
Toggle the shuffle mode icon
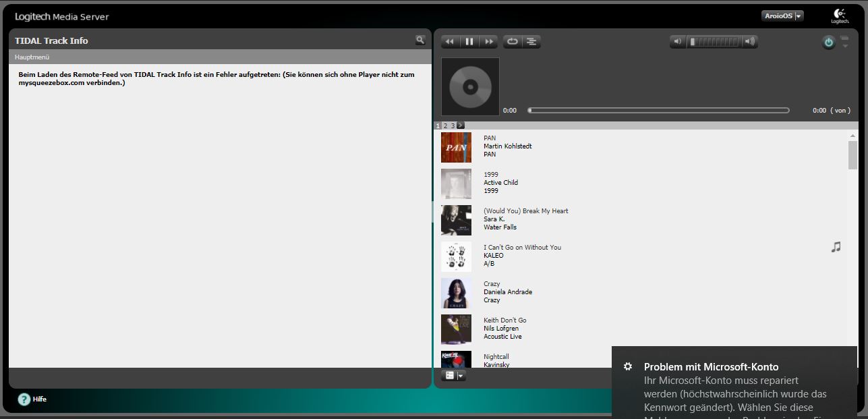click(x=531, y=42)
